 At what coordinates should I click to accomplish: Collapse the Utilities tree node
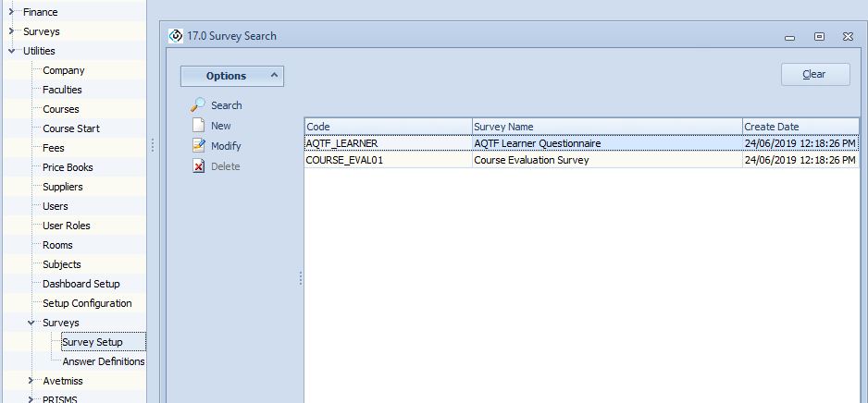pyautogui.click(x=11, y=51)
